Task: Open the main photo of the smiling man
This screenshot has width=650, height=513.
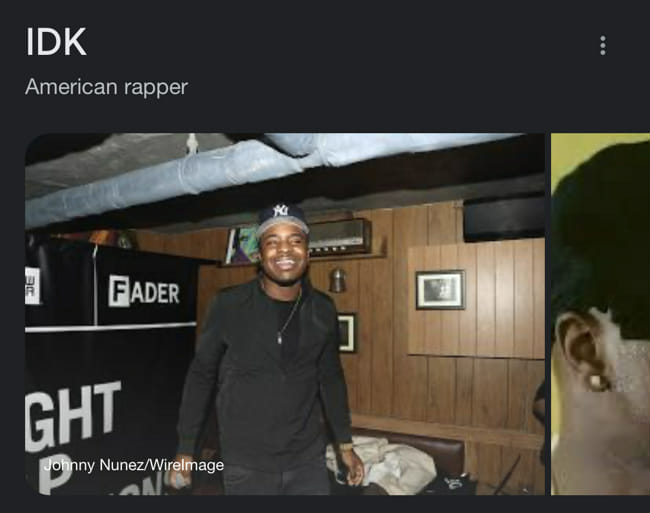Action: pos(285,314)
